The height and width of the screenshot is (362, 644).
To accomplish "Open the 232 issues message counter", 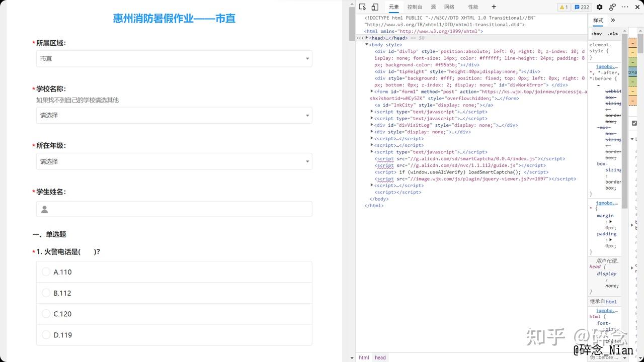I will click(x=582, y=7).
